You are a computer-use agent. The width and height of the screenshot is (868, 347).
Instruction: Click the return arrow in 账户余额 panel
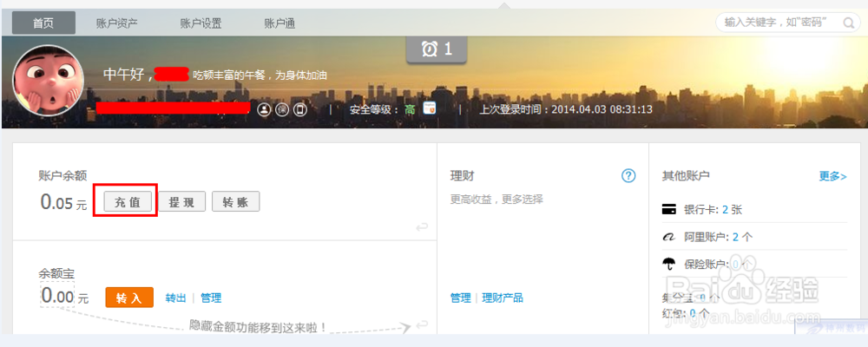tap(422, 226)
